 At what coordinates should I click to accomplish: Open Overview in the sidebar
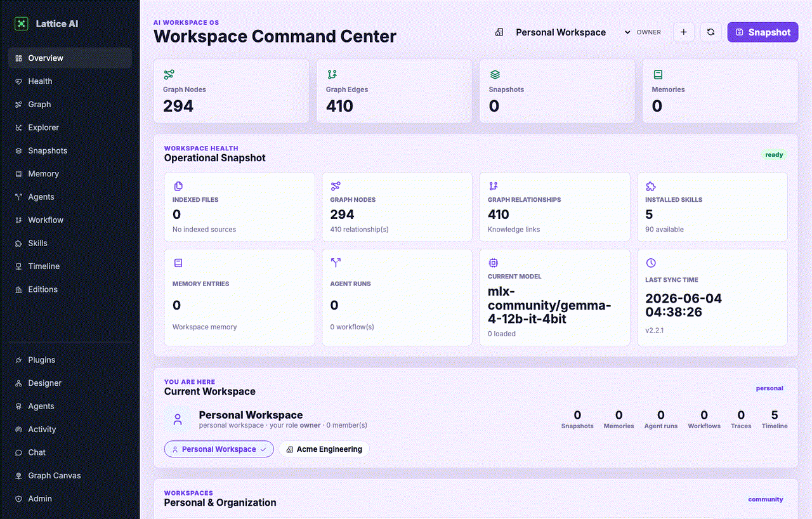pyautogui.click(x=70, y=58)
